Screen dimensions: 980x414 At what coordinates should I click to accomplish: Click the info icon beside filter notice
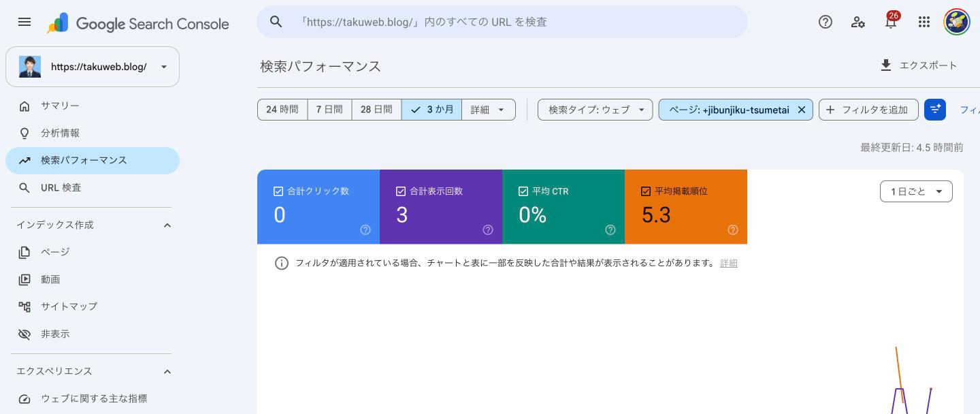pyautogui.click(x=282, y=263)
